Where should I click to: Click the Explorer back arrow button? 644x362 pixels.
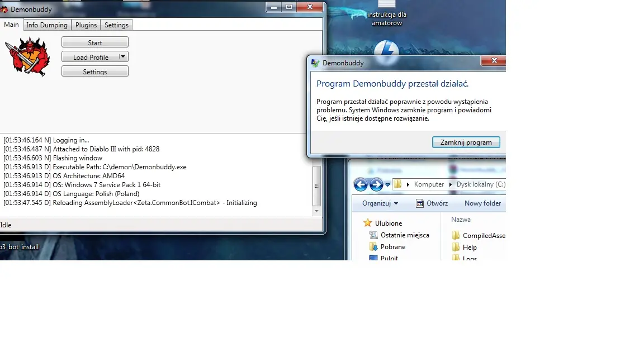pos(361,184)
